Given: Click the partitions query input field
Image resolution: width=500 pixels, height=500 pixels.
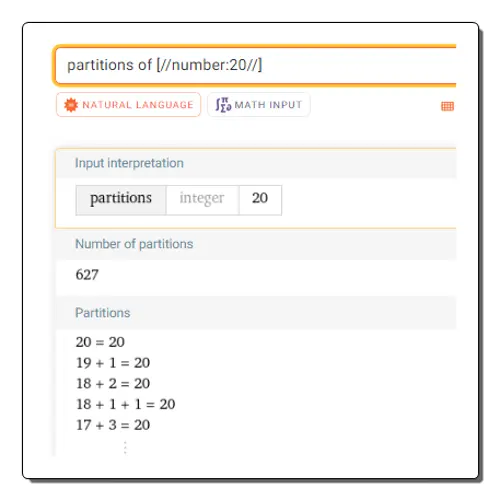Looking at the screenshot, I should pyautogui.click(x=255, y=65).
